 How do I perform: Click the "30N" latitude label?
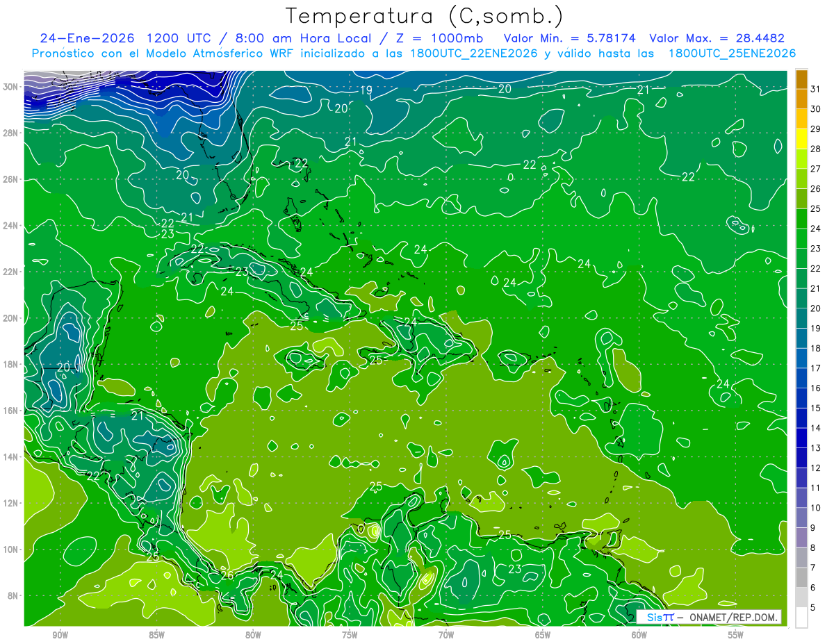click(11, 87)
